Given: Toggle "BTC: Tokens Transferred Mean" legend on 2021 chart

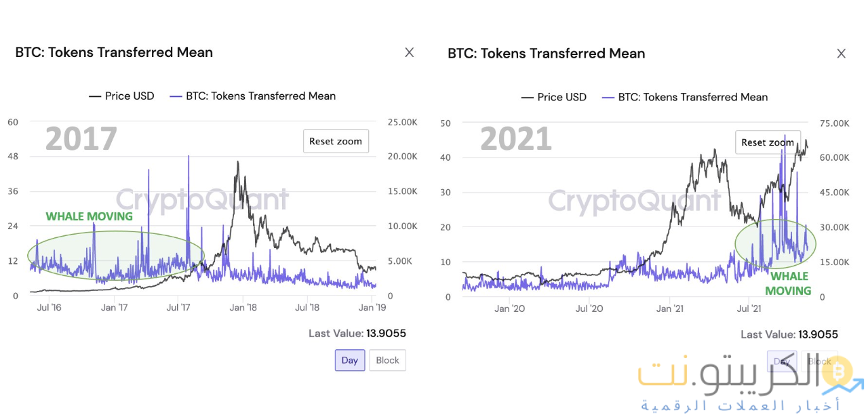Looking at the screenshot, I should coord(685,97).
